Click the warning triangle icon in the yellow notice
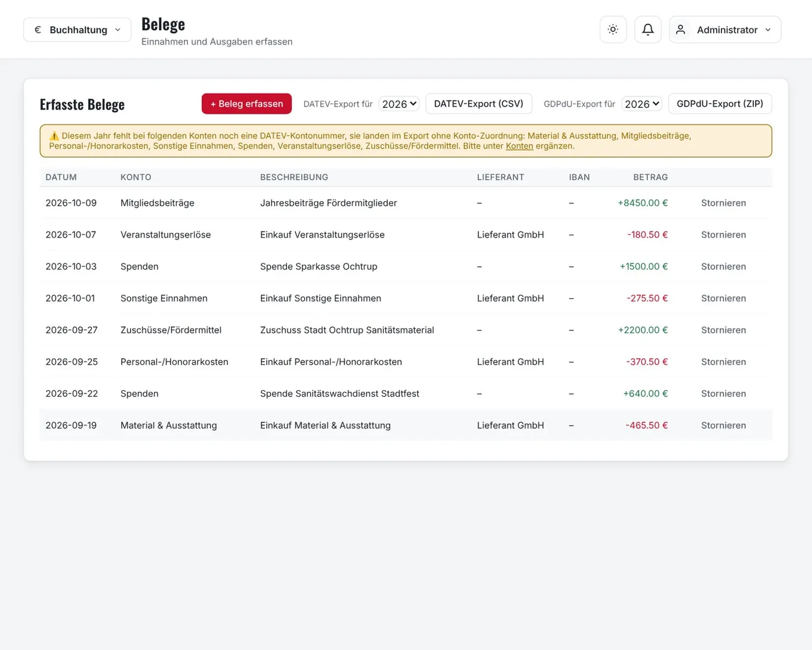The height and width of the screenshot is (650, 812). pos(54,136)
